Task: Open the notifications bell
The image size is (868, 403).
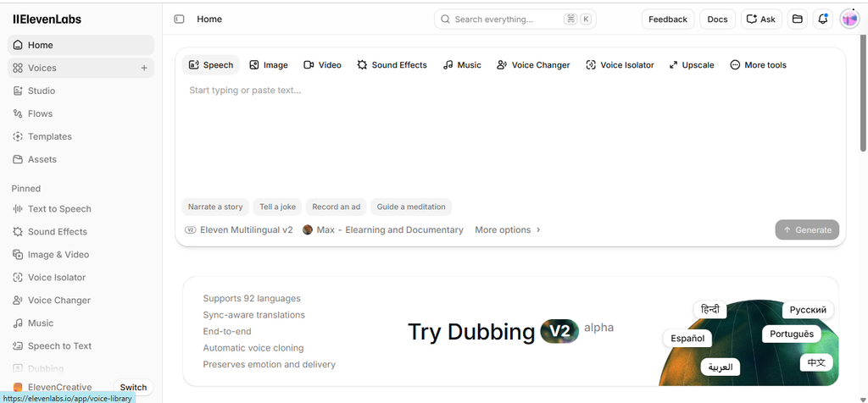Action: pos(823,19)
